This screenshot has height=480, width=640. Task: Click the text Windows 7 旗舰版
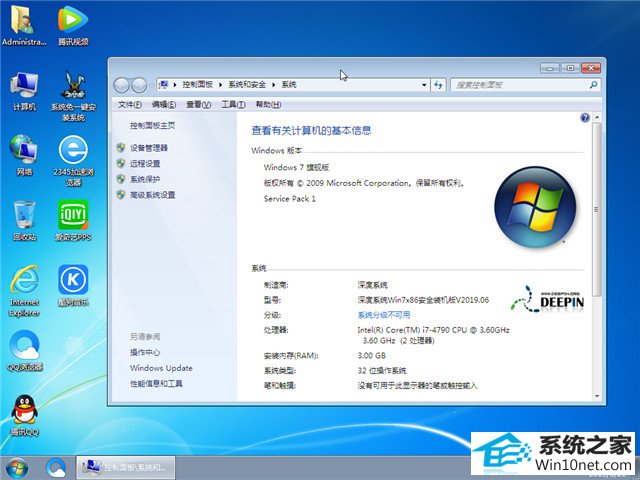coord(296,167)
